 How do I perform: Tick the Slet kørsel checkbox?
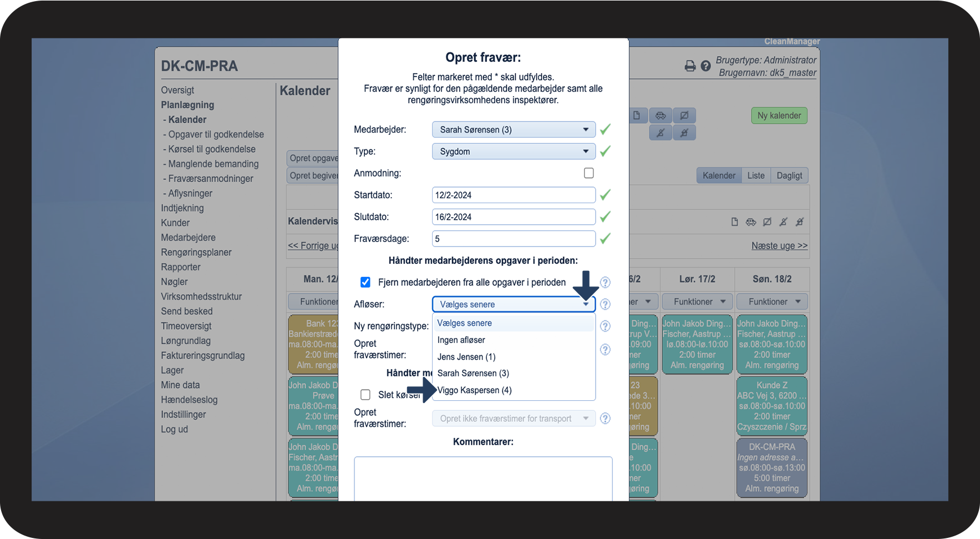coord(365,395)
